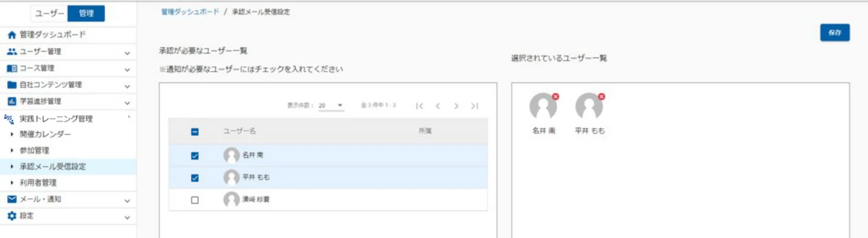Click the third row user name
The image size is (868, 238).
pos(256,199)
